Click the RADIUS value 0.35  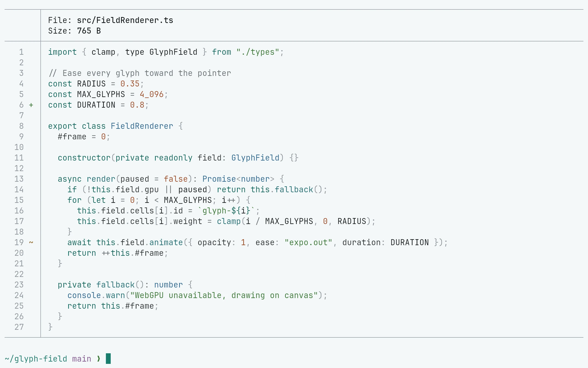[x=130, y=84]
